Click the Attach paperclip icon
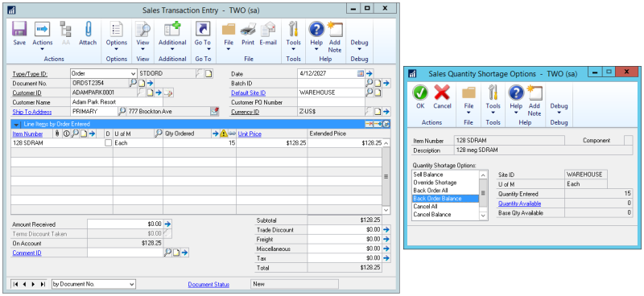 (88, 33)
